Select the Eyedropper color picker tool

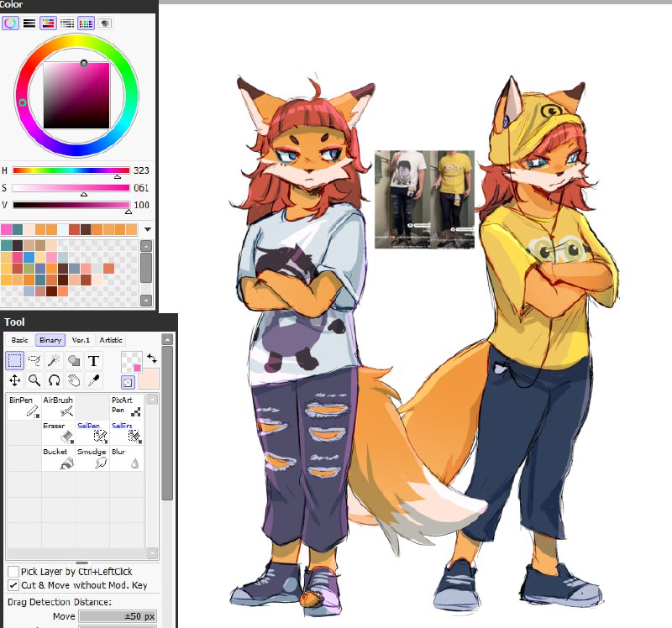tap(93, 380)
